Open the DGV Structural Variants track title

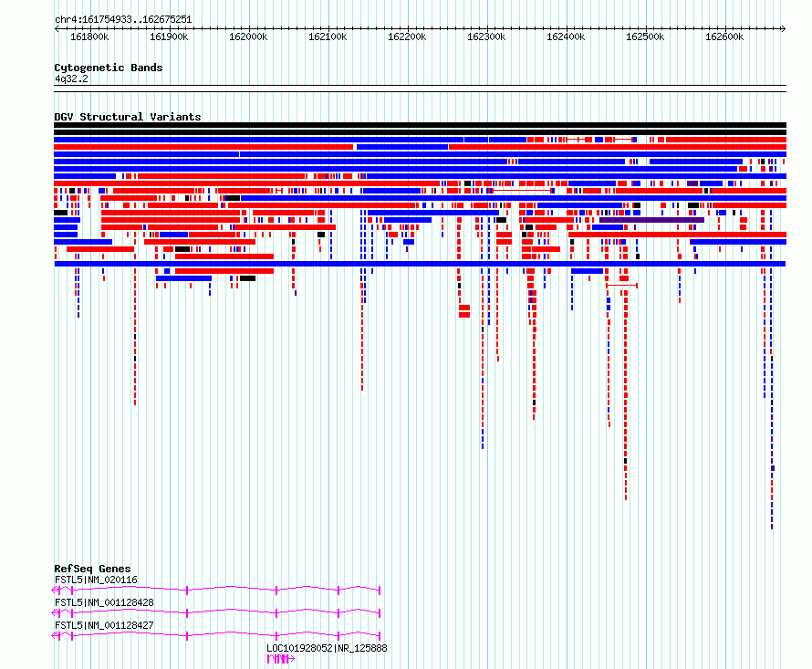pyautogui.click(x=128, y=117)
